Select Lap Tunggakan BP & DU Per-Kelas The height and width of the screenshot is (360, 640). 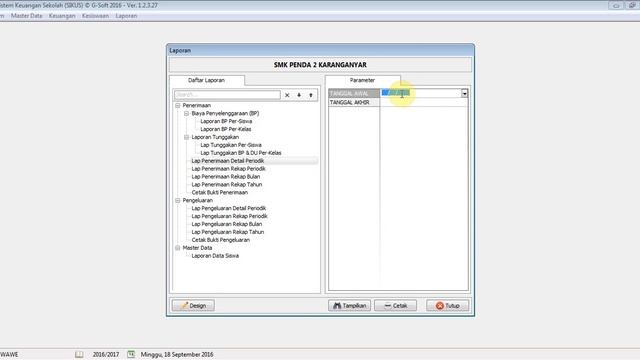[x=241, y=153]
